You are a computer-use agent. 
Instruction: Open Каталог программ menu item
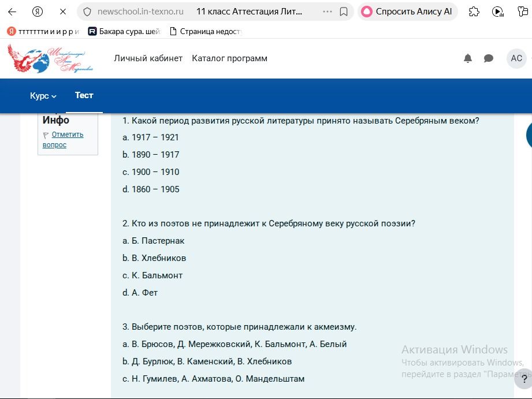pyautogui.click(x=230, y=58)
